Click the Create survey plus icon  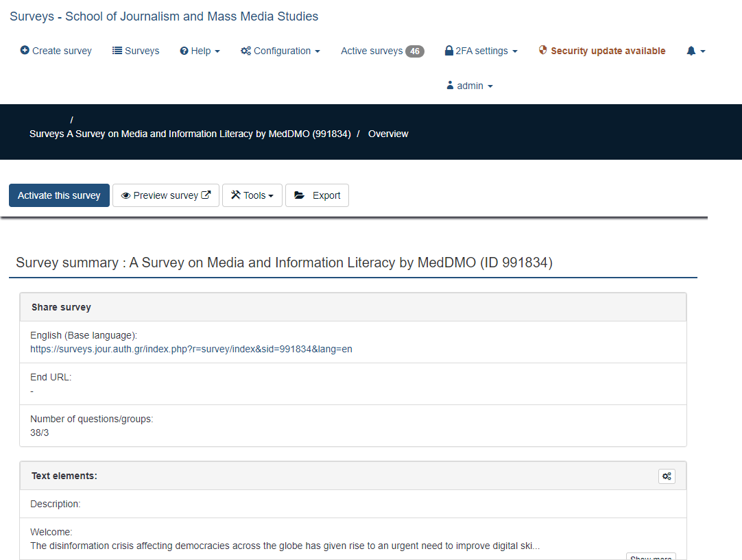pyautogui.click(x=25, y=51)
